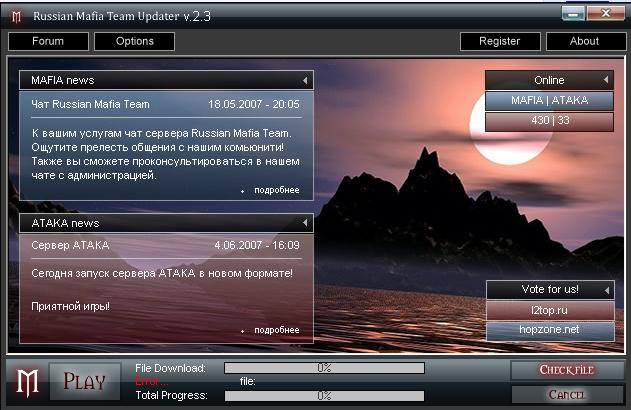Expand the Online panel arrow

(x=606, y=80)
